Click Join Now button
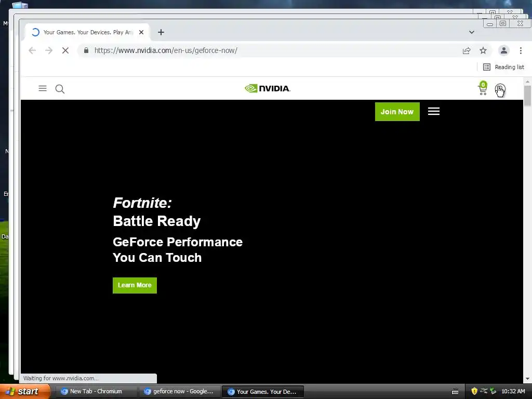 tap(397, 112)
